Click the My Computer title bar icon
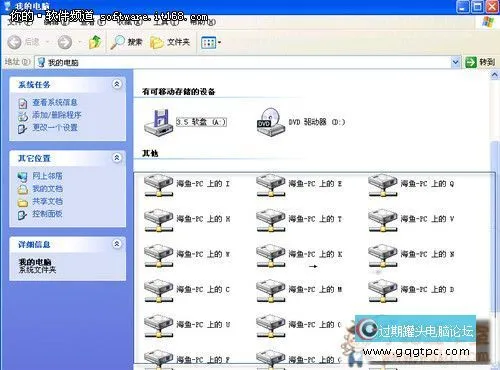Screen dimensions: 500x370 [7, 5]
